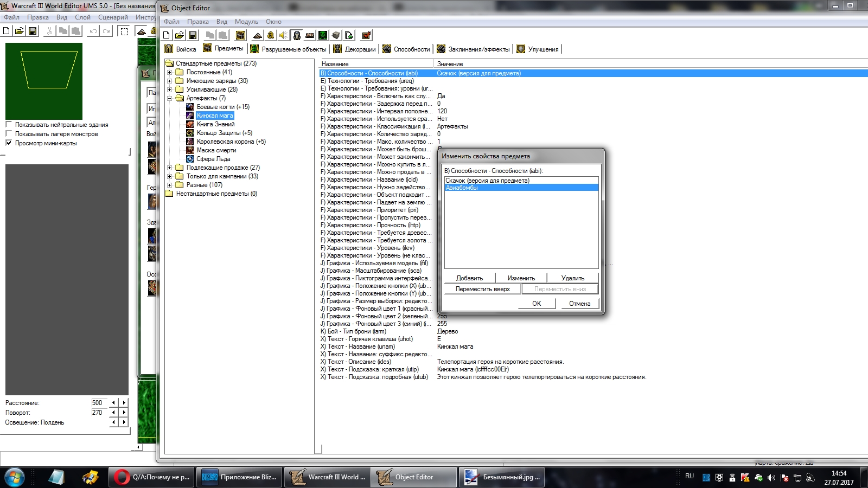
Task: Expand Только для кампании (33) folder
Action: pyautogui.click(x=169, y=176)
